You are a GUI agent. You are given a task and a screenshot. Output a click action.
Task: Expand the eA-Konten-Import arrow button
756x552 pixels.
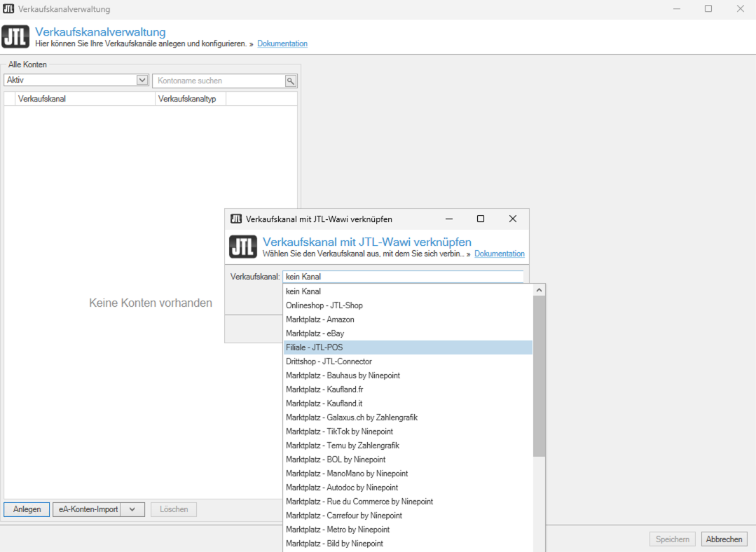coord(132,509)
